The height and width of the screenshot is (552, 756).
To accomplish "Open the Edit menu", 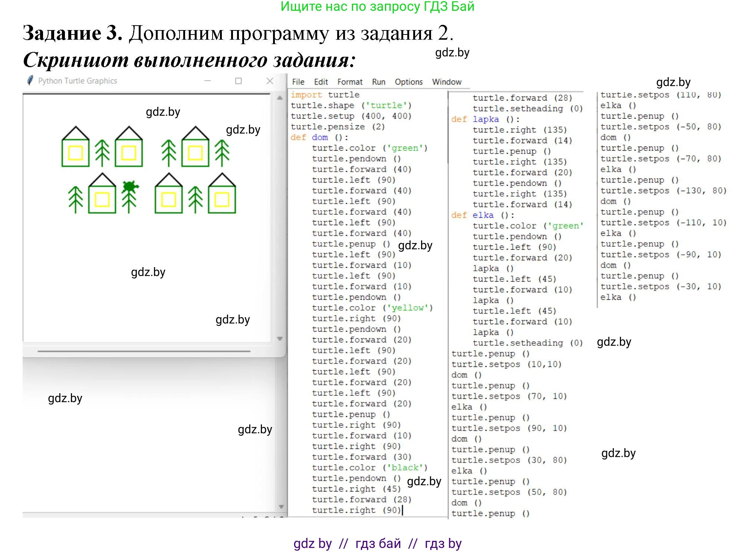I will click(x=321, y=82).
